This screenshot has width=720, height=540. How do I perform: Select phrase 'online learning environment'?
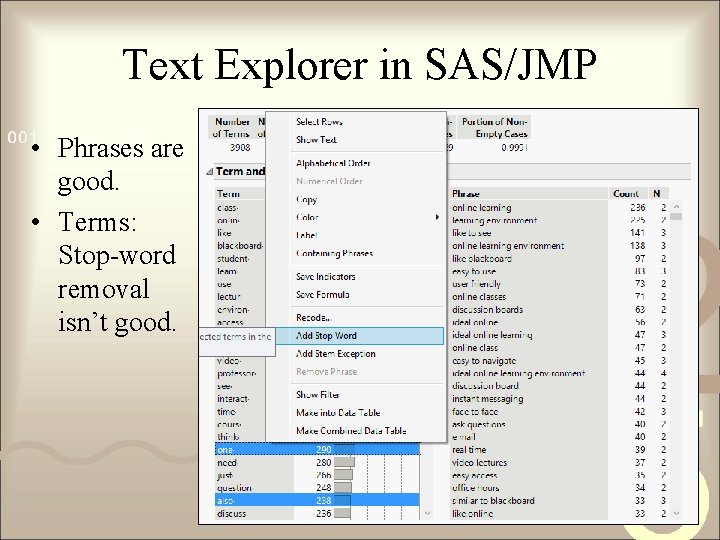508,246
